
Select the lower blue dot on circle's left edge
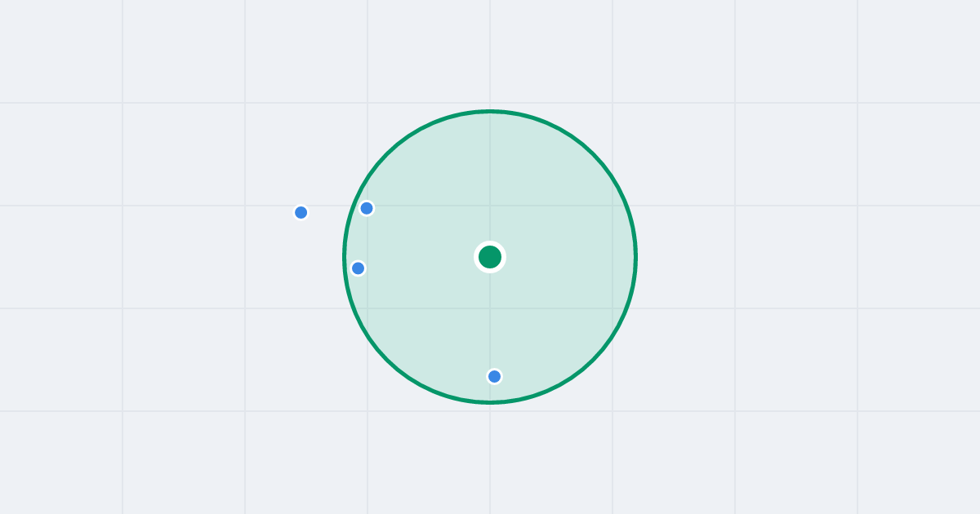pyautogui.click(x=358, y=268)
